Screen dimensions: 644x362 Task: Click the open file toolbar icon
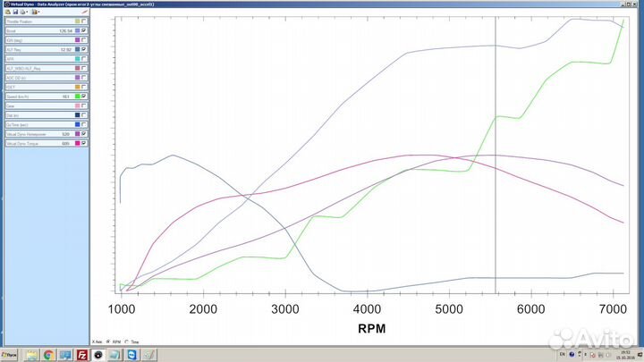pos(8,12)
